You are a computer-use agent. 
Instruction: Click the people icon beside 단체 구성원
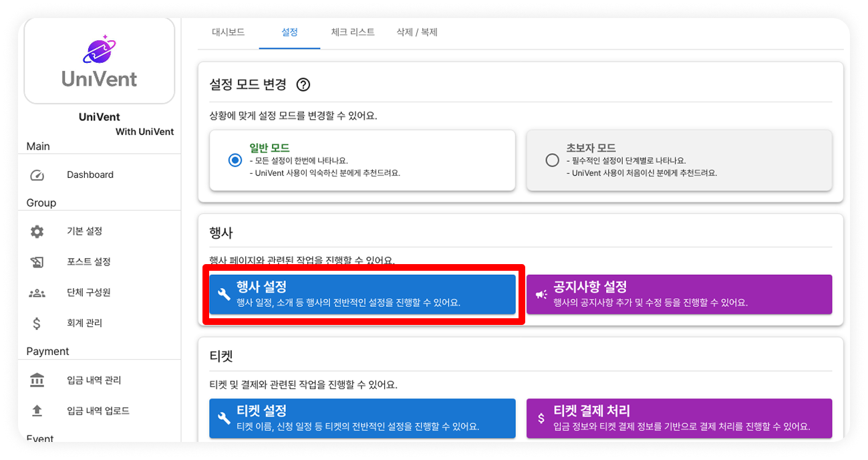tap(37, 293)
